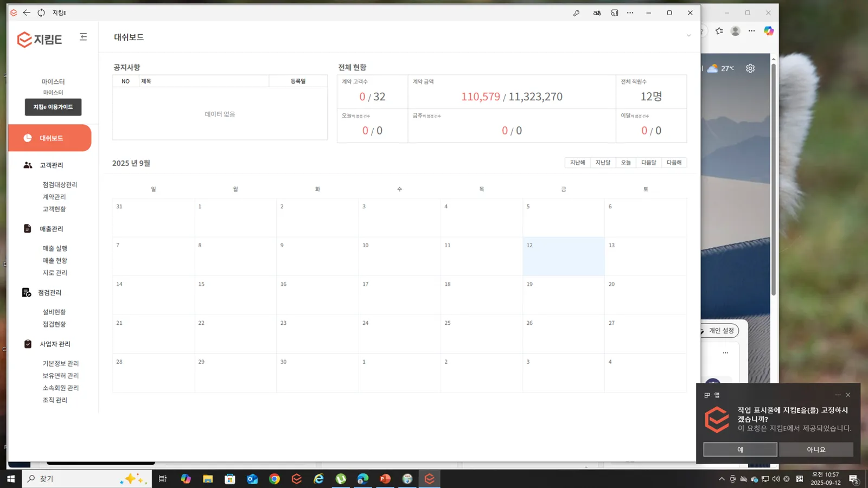Viewport: 868px width, 488px height.
Task: Click the 고객관리 people icon
Action: tap(28, 165)
